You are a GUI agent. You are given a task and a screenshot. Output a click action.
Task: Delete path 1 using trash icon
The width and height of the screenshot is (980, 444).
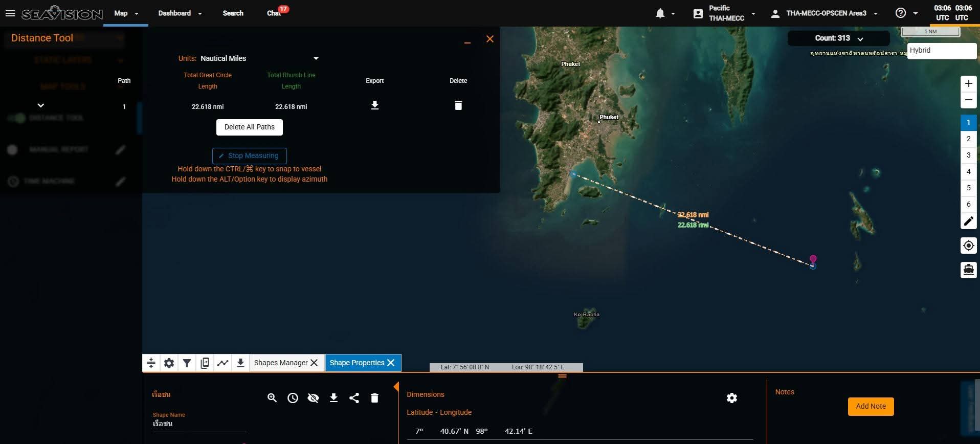pyautogui.click(x=458, y=105)
